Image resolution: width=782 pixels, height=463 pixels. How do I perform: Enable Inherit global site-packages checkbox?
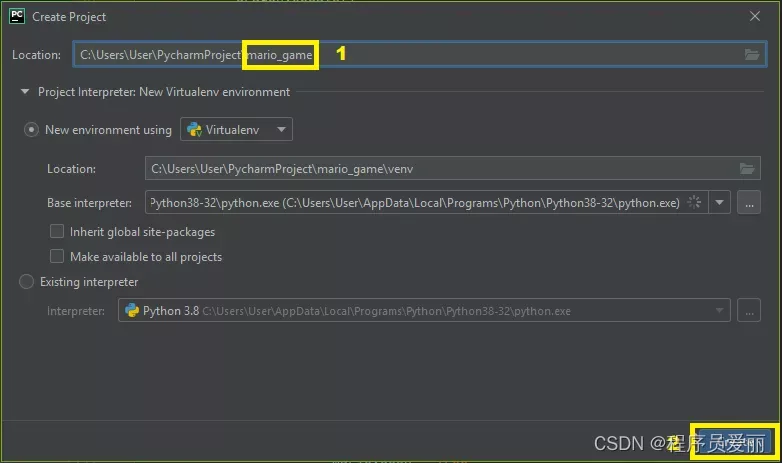pyautogui.click(x=57, y=232)
